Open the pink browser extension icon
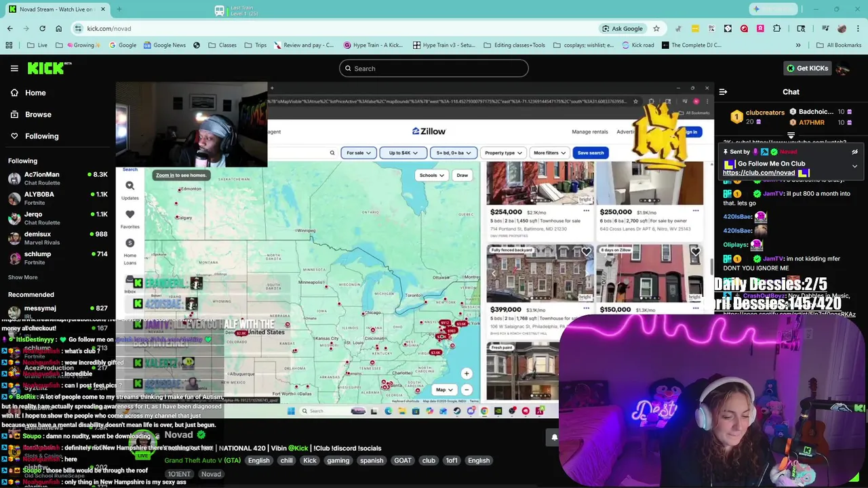868x488 pixels. coord(760,28)
